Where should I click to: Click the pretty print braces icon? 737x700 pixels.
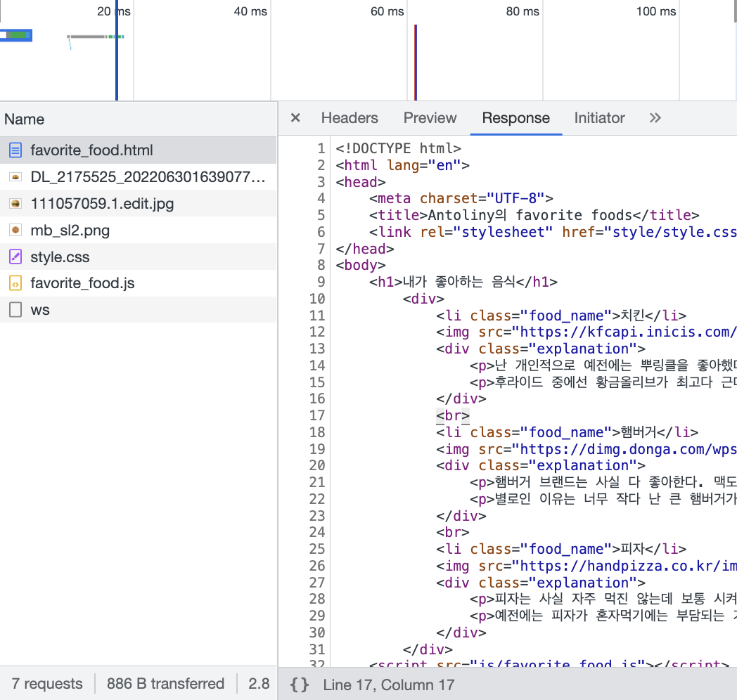[300, 685]
